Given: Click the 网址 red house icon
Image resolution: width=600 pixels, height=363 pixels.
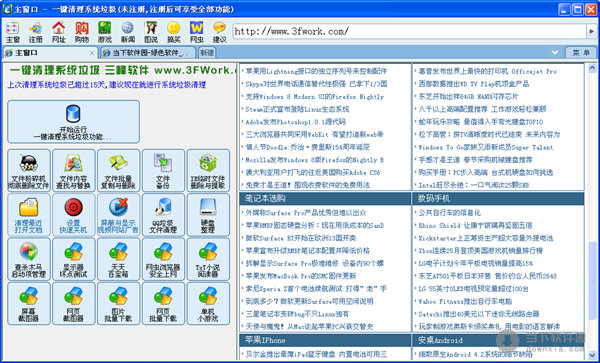Looking at the screenshot, I should 59,32.
